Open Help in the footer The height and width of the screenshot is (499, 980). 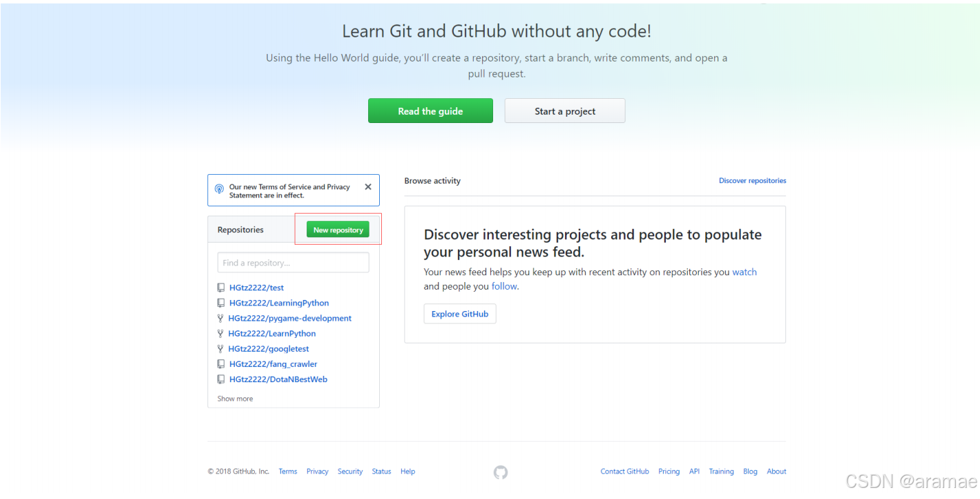pyautogui.click(x=407, y=471)
